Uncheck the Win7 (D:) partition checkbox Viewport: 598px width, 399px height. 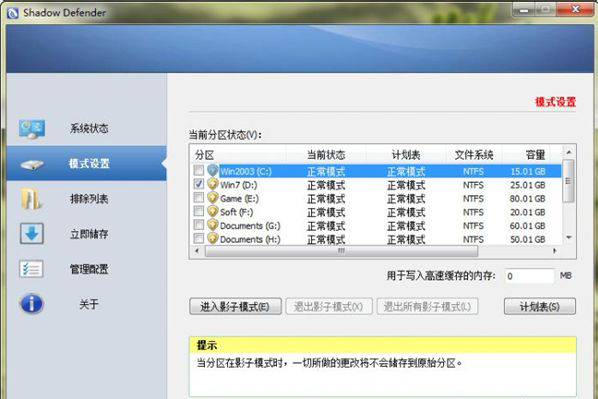(x=199, y=184)
